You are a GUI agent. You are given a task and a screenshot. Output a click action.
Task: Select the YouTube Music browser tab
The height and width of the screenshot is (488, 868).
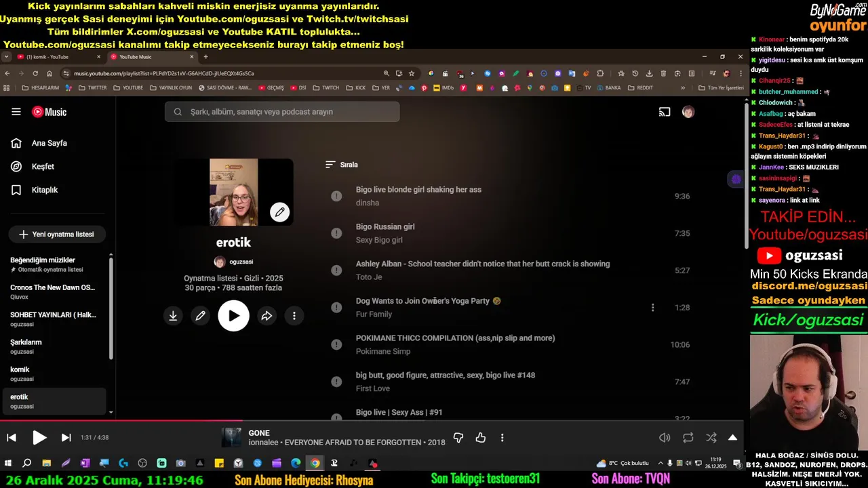pyautogui.click(x=152, y=57)
